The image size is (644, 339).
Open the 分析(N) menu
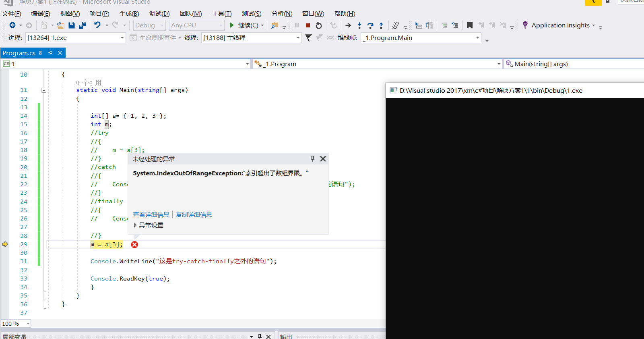pos(282,14)
